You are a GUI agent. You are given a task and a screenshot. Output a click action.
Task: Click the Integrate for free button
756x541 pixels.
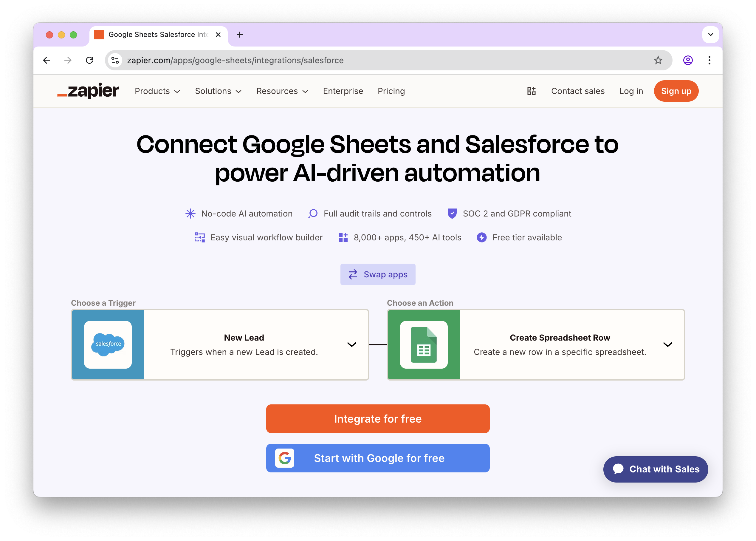(x=378, y=419)
